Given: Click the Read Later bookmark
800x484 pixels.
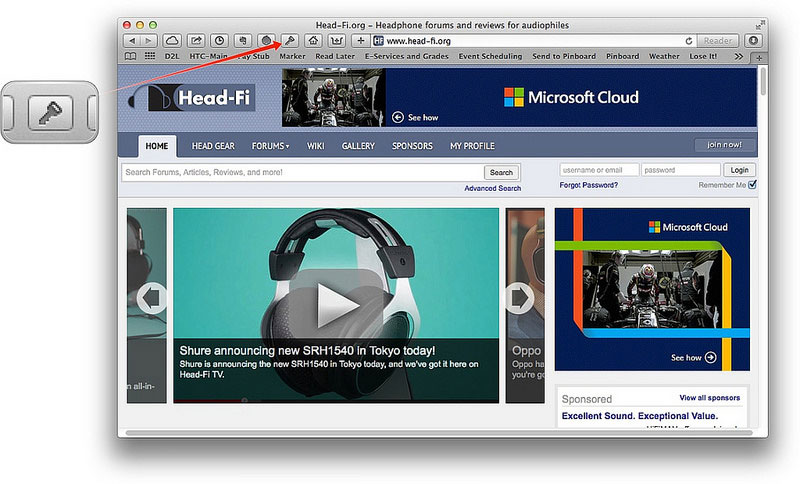Looking at the screenshot, I should (335, 56).
